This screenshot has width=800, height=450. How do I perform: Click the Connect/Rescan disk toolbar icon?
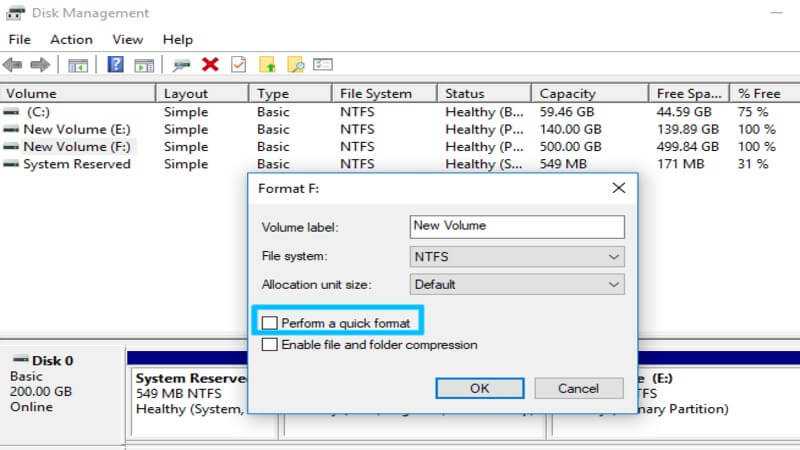point(181,65)
